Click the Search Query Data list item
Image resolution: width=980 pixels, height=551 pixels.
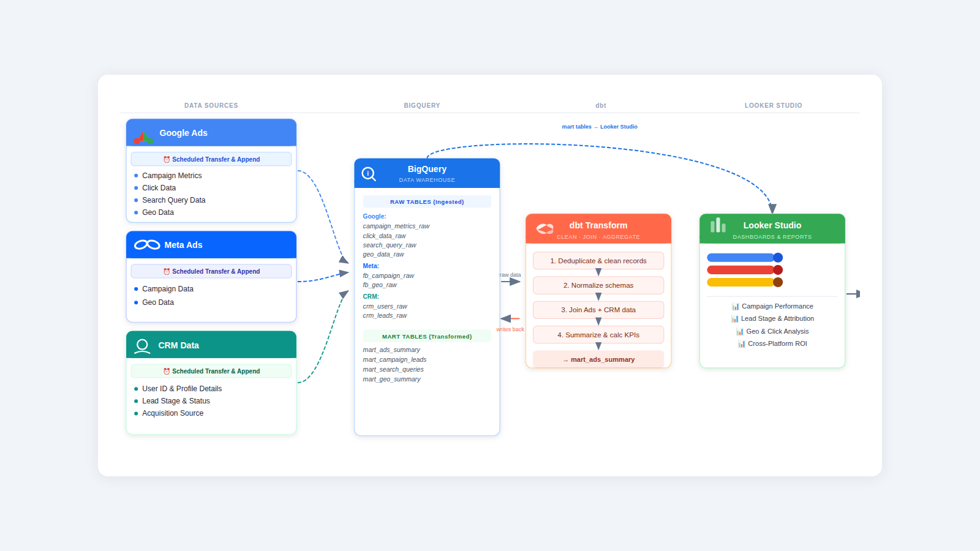click(173, 200)
